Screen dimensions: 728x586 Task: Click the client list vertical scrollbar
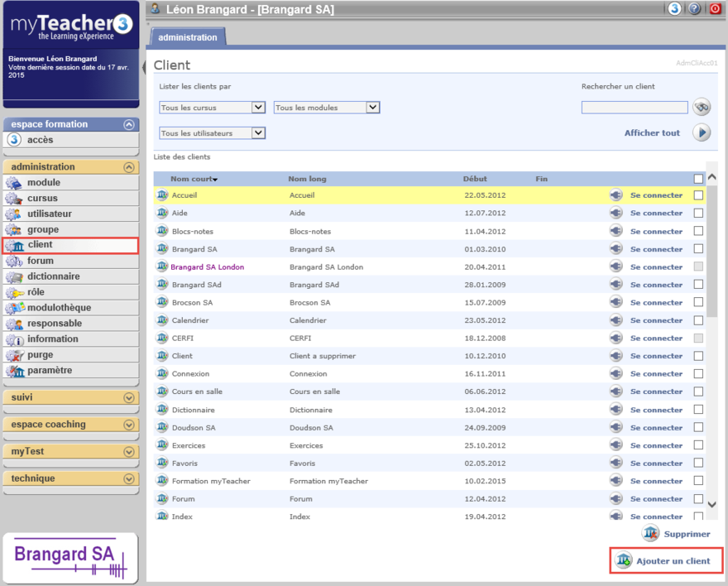point(712,248)
